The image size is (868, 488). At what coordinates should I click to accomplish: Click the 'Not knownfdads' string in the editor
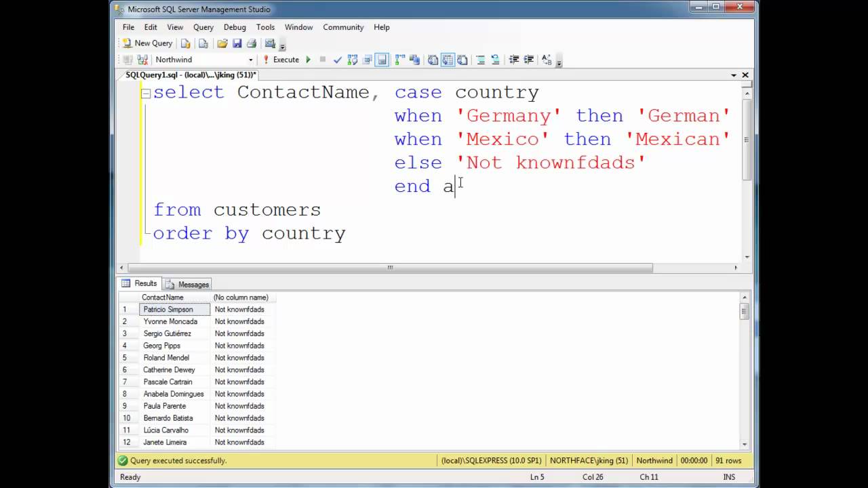[x=551, y=163]
